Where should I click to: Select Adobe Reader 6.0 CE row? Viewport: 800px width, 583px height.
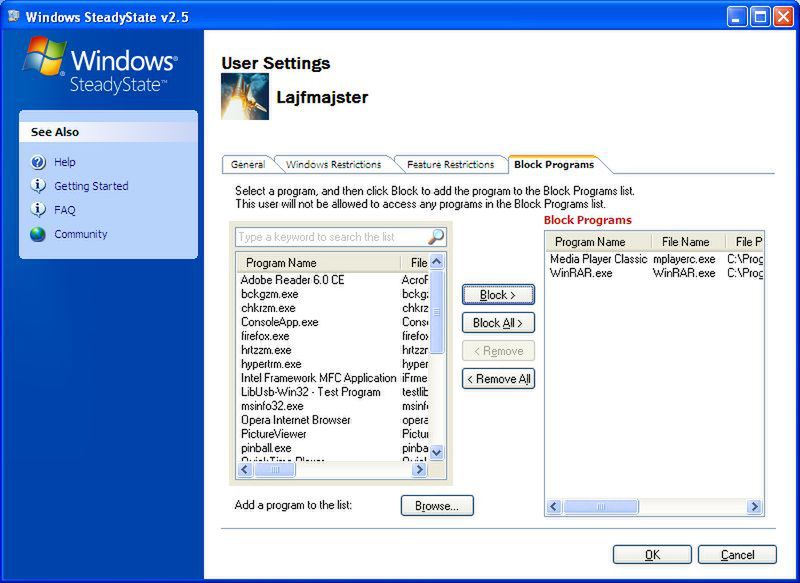334,280
